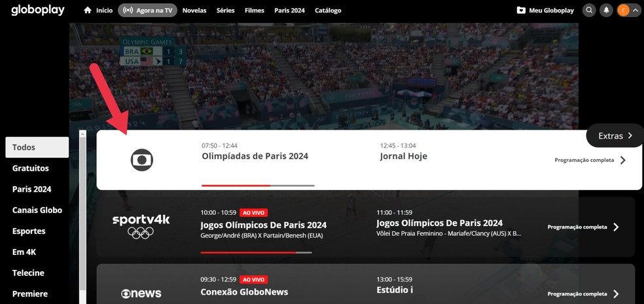This screenshot has width=644, height=304.
Task: Click AO VIVO badge on sportv4k row
Action: tap(254, 213)
